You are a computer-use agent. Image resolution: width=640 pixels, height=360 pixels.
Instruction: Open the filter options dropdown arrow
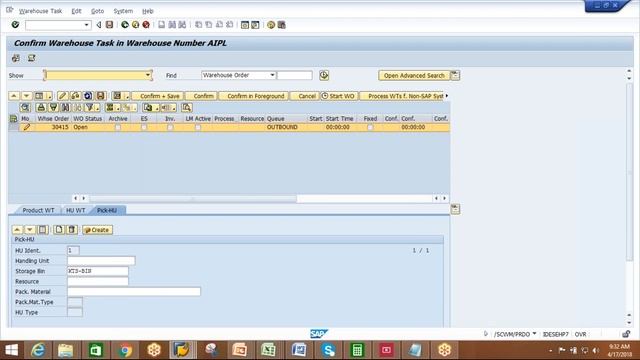pyautogui.click(x=98, y=109)
